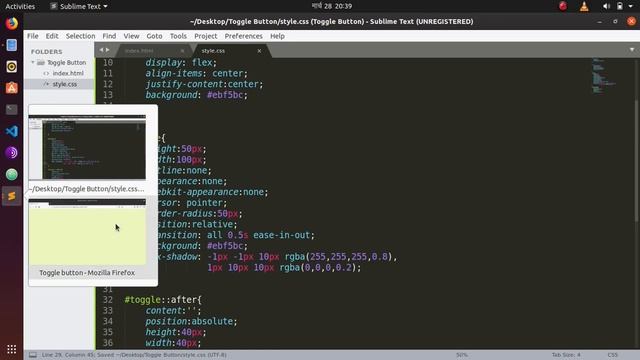
Task: Click 'display: flex;' on line 10
Action: tap(181, 63)
